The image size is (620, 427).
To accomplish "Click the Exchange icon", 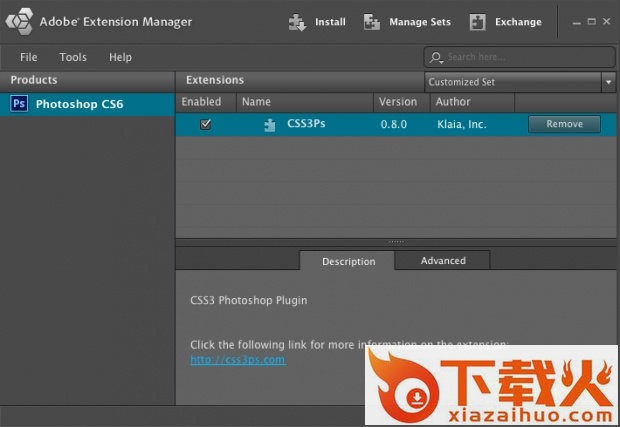I will [x=477, y=22].
